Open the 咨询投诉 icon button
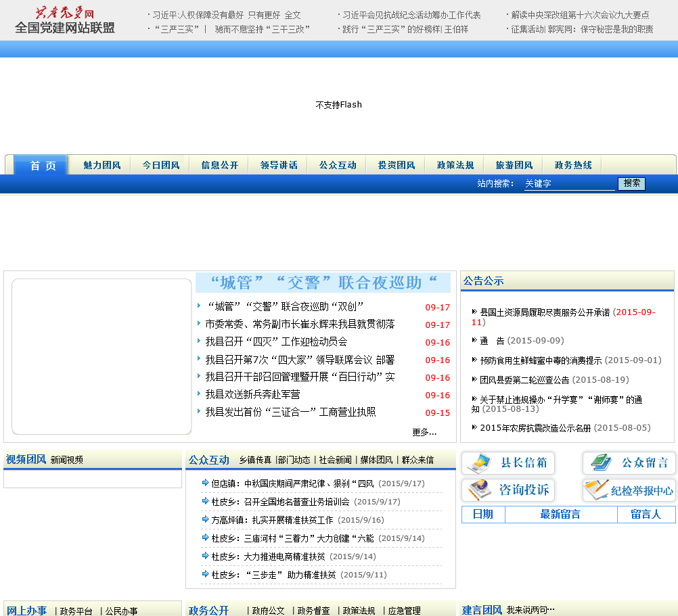Screen dimensions: 678x616 pyautogui.click(x=508, y=490)
